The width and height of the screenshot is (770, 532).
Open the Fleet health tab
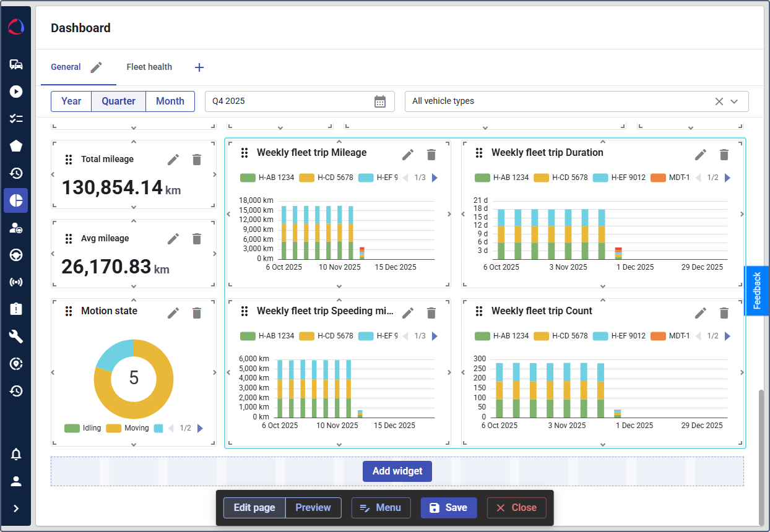(x=149, y=67)
